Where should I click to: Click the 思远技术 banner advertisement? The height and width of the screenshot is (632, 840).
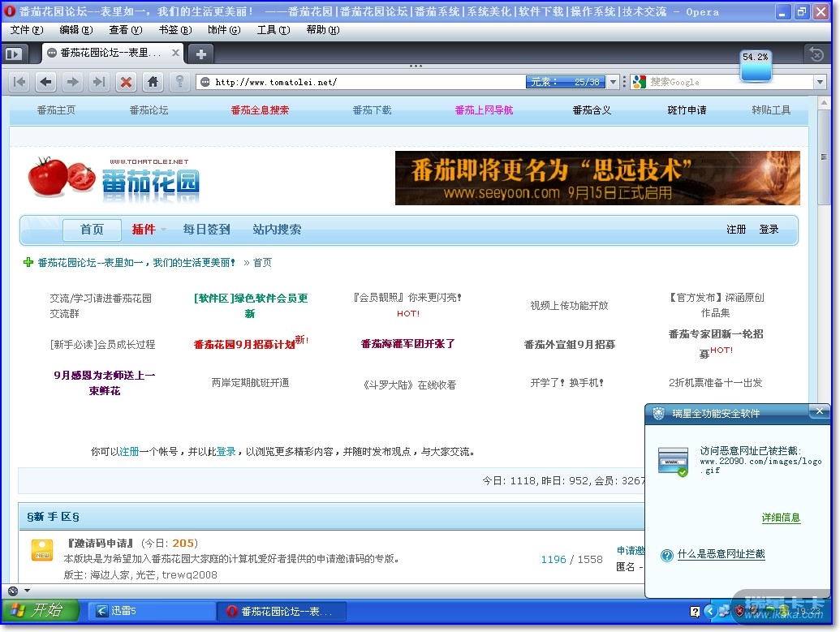click(597, 178)
